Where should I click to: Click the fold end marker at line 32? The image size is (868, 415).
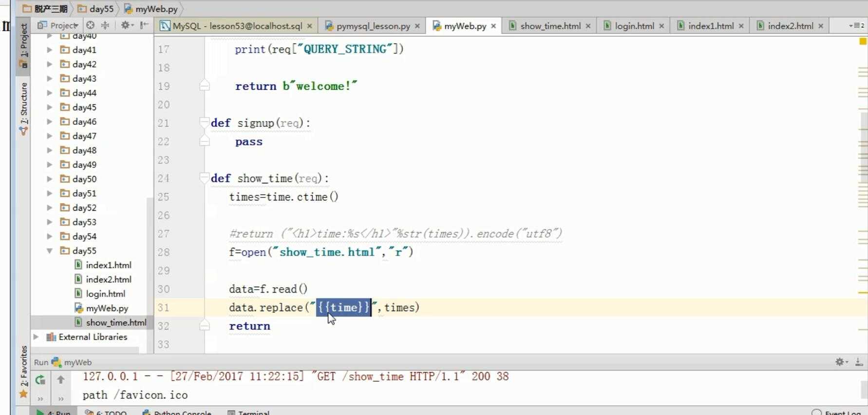coord(205,325)
